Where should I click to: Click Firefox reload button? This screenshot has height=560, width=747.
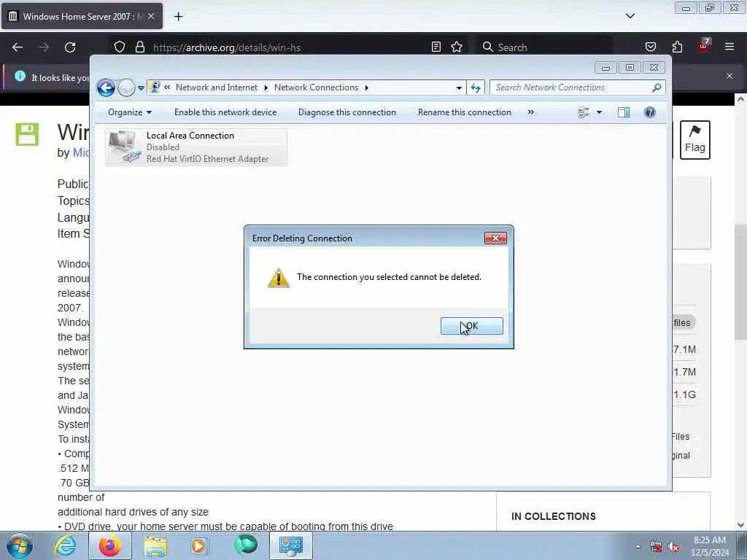pos(70,47)
